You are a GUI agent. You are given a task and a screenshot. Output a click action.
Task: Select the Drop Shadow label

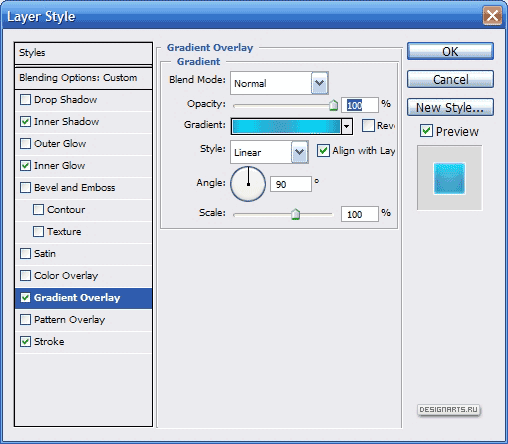coord(66,100)
